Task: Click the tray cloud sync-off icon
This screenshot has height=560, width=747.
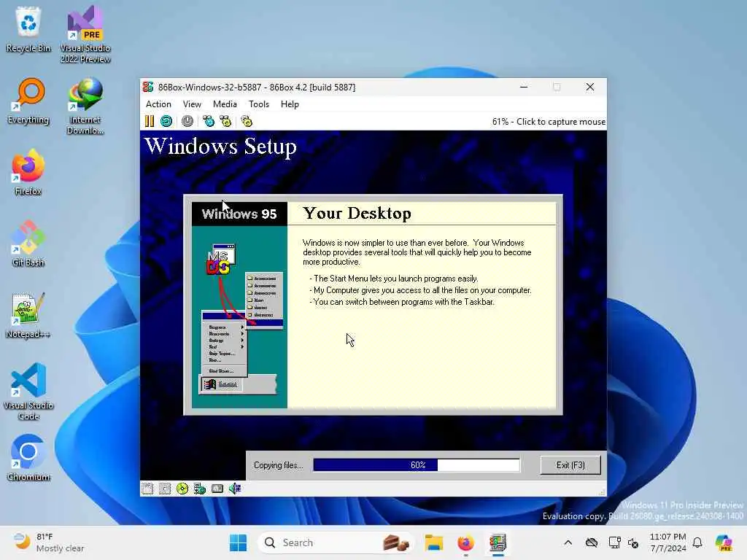Action: [x=591, y=542]
